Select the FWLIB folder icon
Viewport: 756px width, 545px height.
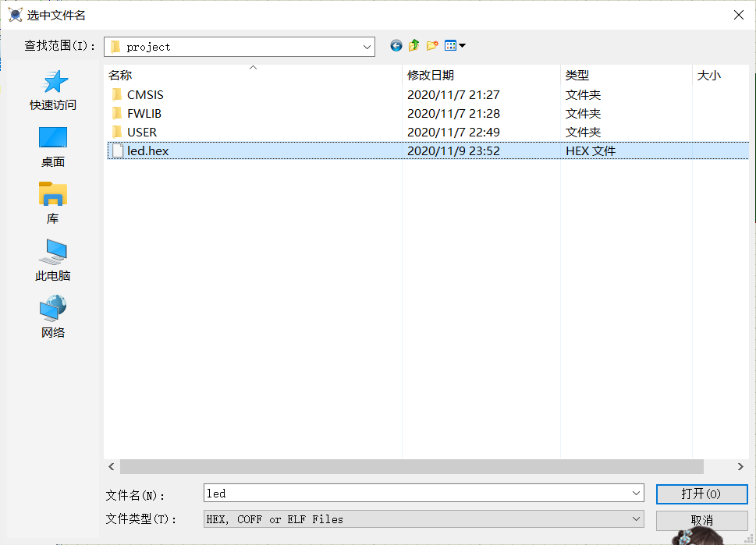pos(117,114)
